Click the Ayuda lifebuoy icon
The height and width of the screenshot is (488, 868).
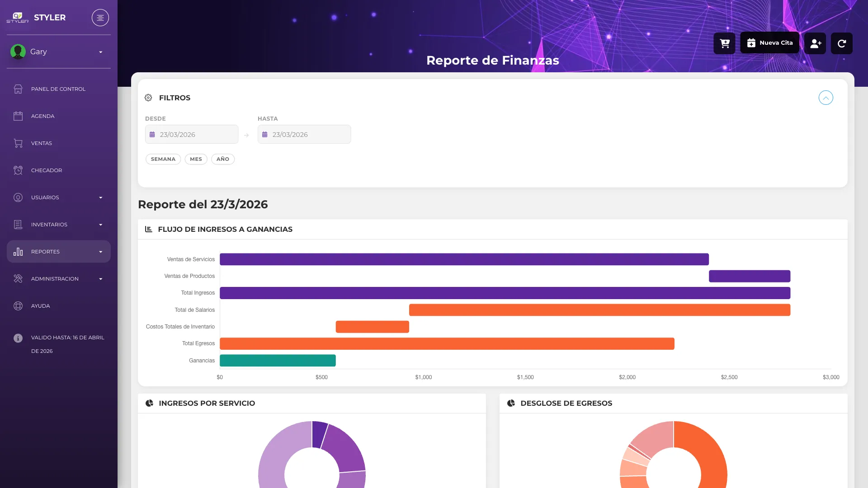click(18, 306)
